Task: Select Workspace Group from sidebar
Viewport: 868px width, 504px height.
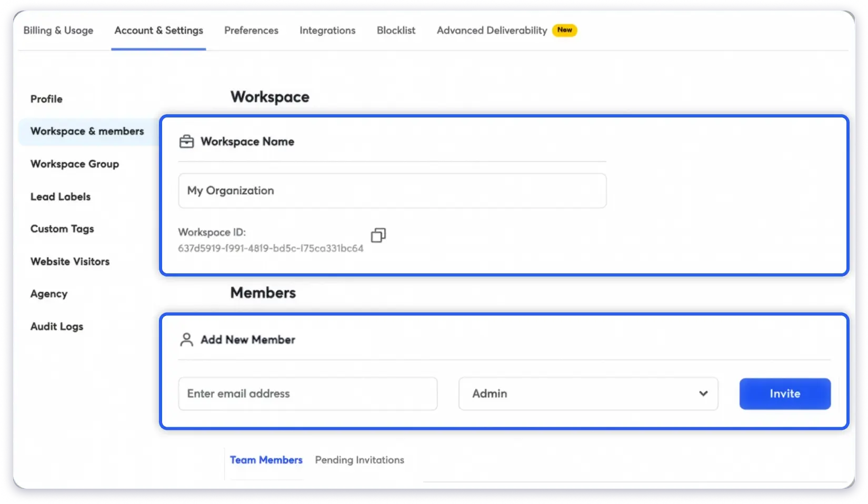Action: pyautogui.click(x=74, y=164)
